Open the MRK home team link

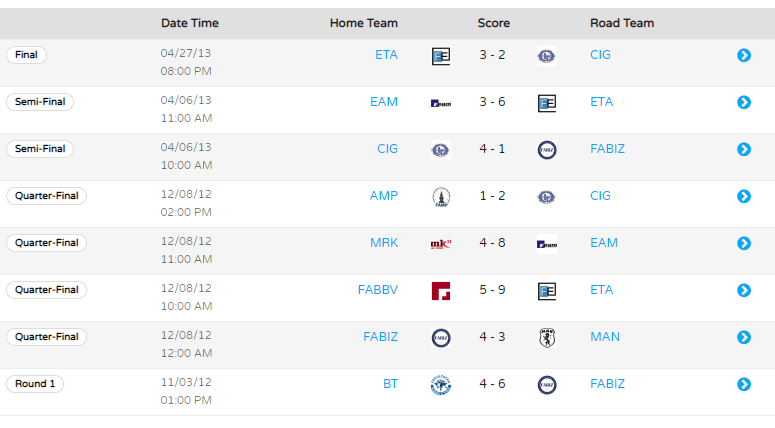pyautogui.click(x=384, y=243)
